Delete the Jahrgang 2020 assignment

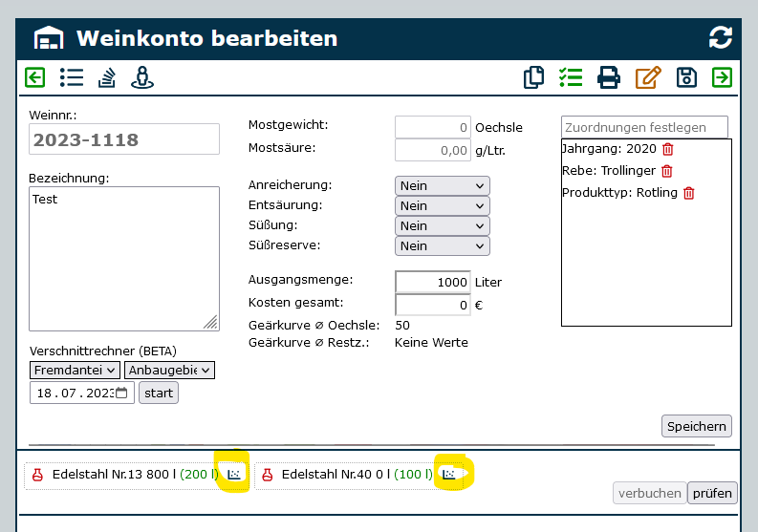pos(668,149)
